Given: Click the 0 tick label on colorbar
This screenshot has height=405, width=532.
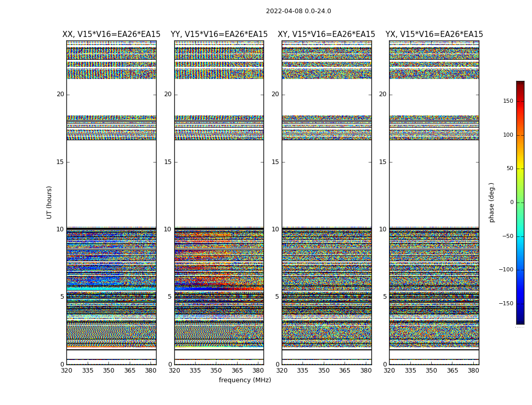Looking at the screenshot, I should (x=512, y=202).
